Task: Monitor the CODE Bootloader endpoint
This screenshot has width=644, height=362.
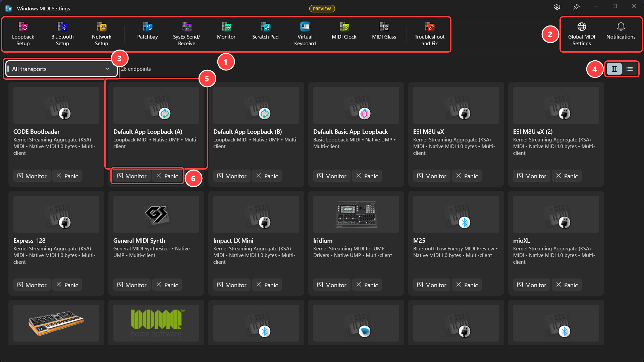Action: pos(32,176)
